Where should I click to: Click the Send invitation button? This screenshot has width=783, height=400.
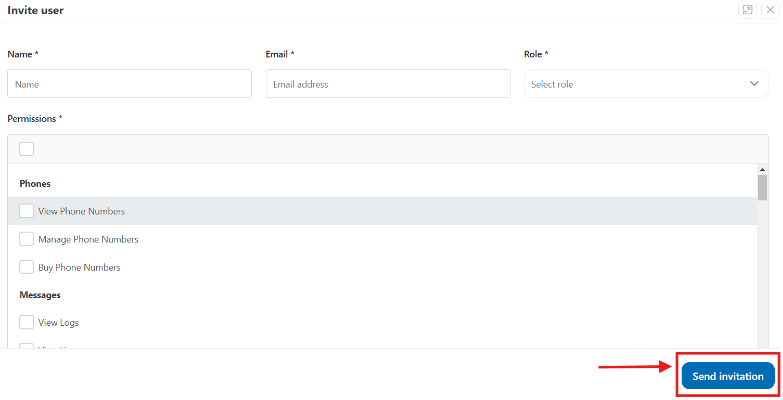tap(728, 376)
